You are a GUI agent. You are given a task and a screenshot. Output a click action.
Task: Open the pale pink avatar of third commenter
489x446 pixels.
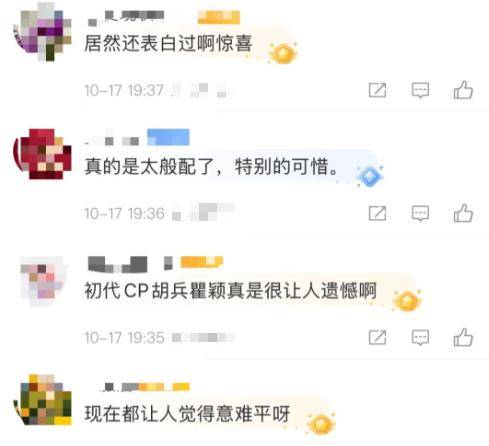coord(43,281)
